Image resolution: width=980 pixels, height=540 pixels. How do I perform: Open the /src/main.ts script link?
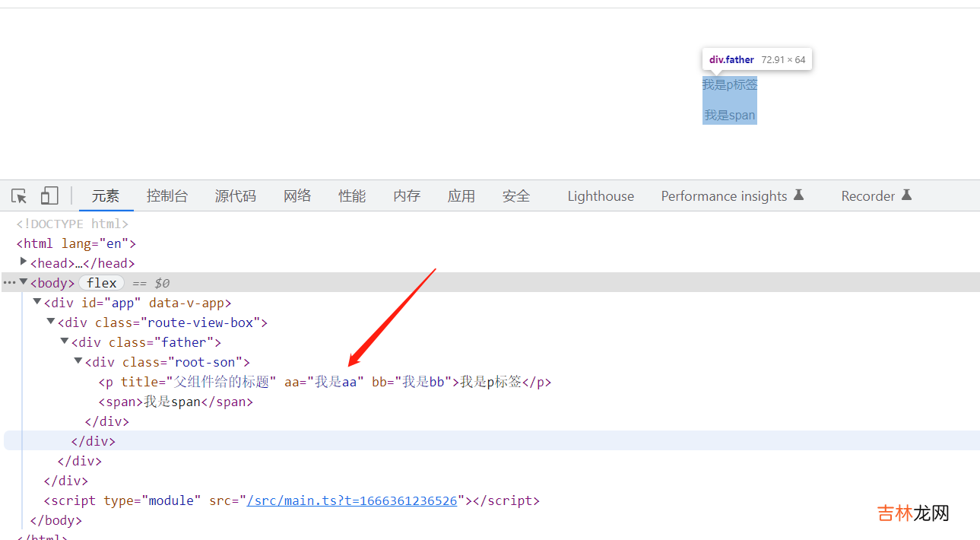click(x=352, y=500)
